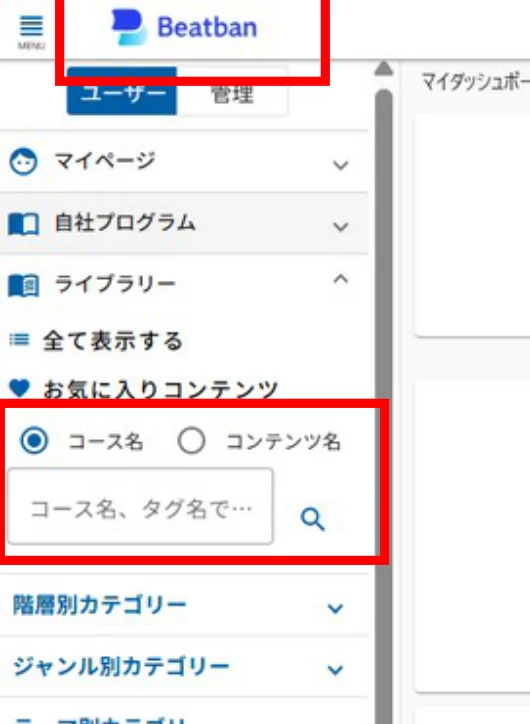The width and height of the screenshot is (530, 724).
Task: Open お気に入りコンテンツ link
Action: [x=160, y=389]
